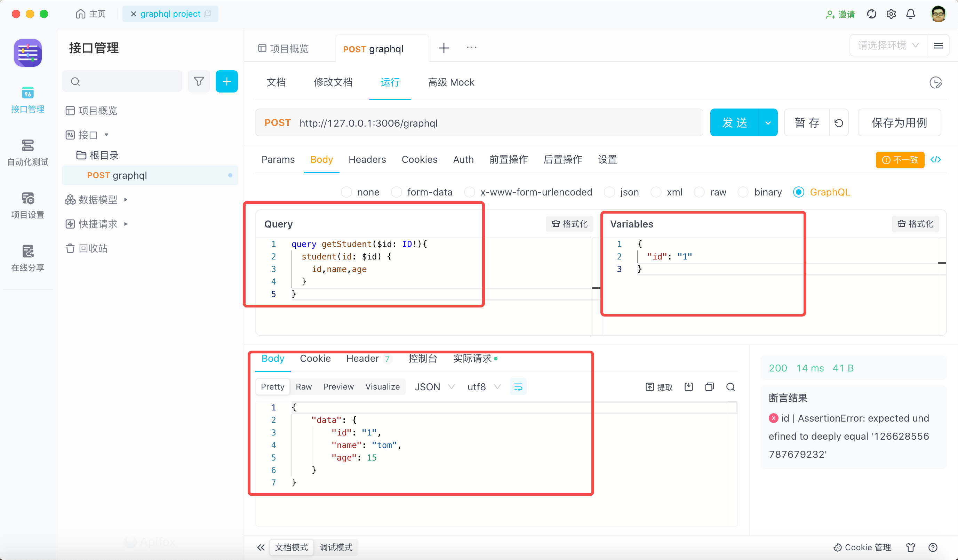Viewport: 958px width, 560px height.
Task: Click the code generation icon
Action: [x=936, y=160]
